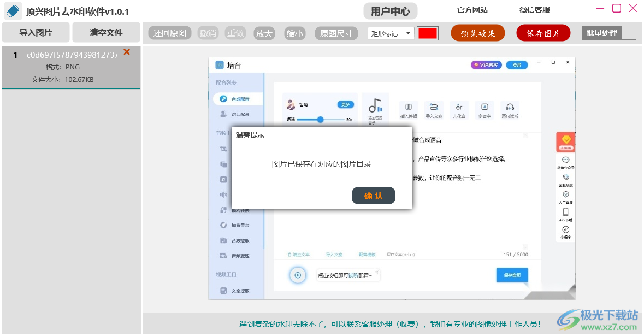Click the 文件大小: 102.67KB text

tap(63, 80)
